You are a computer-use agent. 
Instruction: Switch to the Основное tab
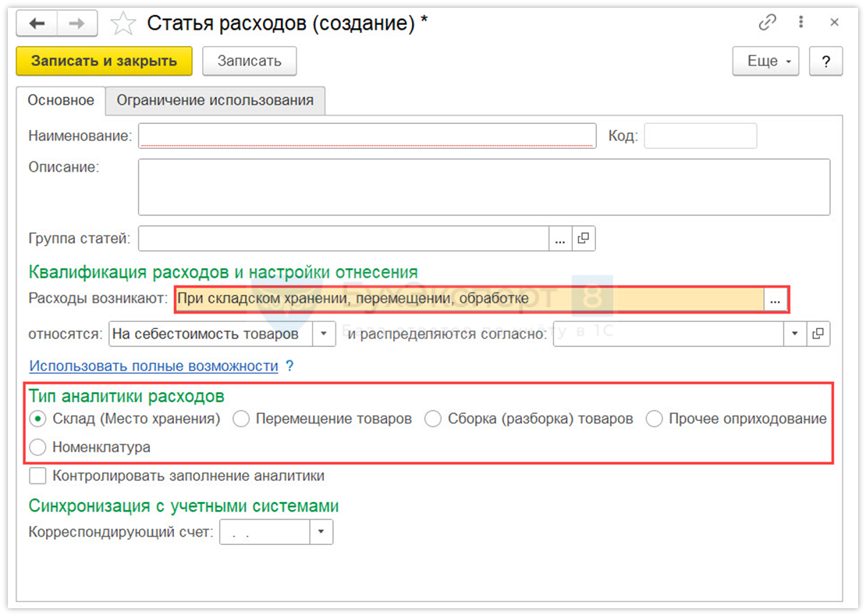(61, 101)
